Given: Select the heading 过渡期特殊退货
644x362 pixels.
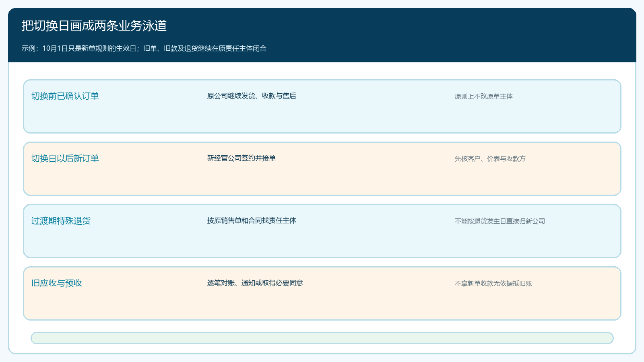Looking at the screenshot, I should [61, 221].
